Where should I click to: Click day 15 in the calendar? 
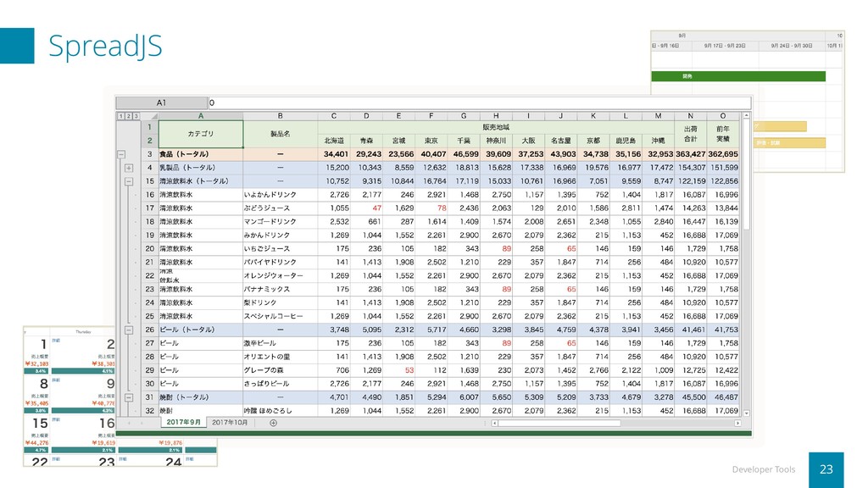pyautogui.click(x=40, y=424)
